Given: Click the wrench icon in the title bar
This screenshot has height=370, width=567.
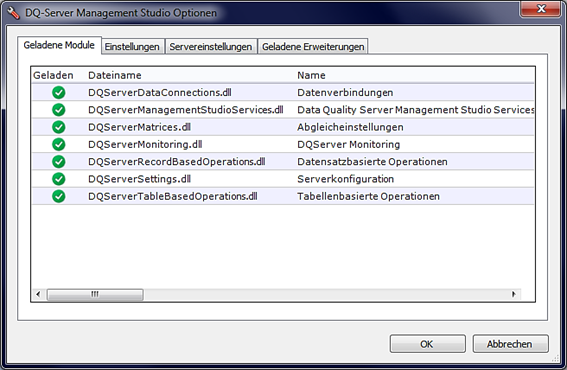Looking at the screenshot, I should pyautogui.click(x=13, y=13).
